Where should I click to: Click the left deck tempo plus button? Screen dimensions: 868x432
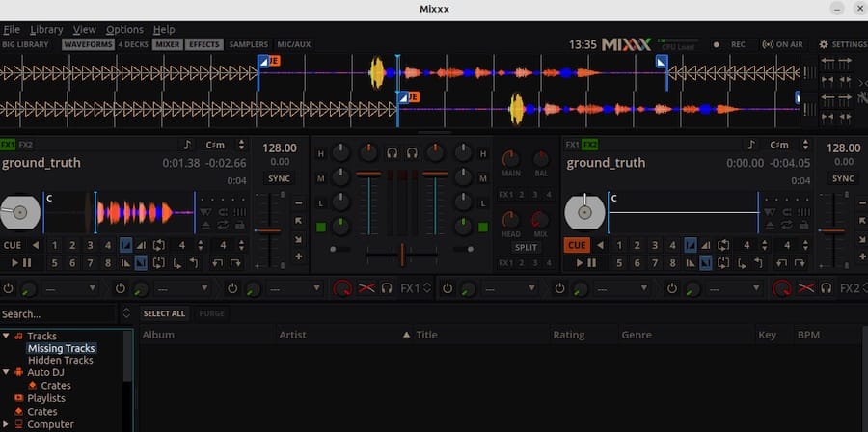click(x=298, y=256)
